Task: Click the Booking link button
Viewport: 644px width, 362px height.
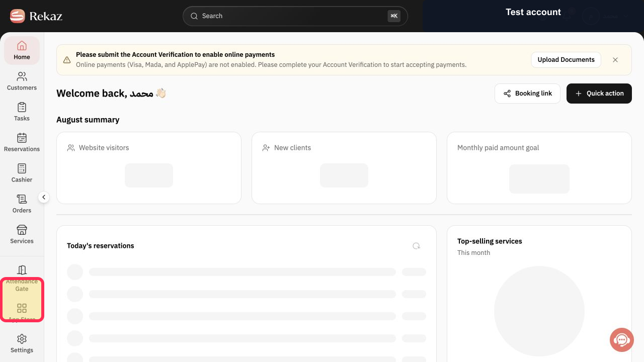Action: (527, 94)
